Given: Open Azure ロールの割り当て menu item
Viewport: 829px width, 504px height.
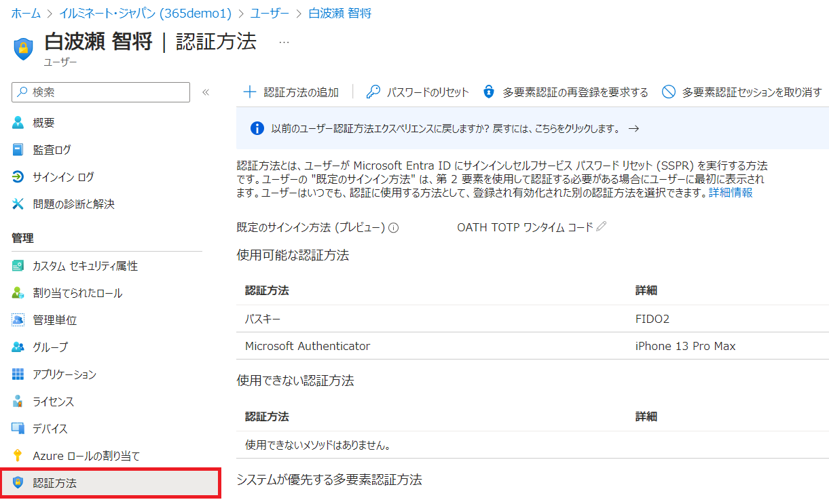Looking at the screenshot, I should pyautogui.click(x=86, y=456).
